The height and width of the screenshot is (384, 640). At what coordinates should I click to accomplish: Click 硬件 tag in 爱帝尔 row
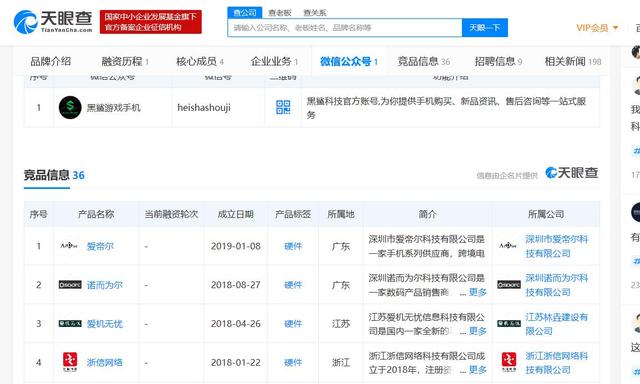point(293,246)
